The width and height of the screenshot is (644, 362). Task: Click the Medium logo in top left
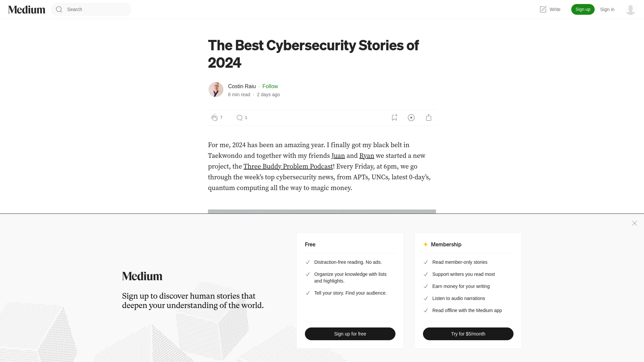tap(26, 9)
